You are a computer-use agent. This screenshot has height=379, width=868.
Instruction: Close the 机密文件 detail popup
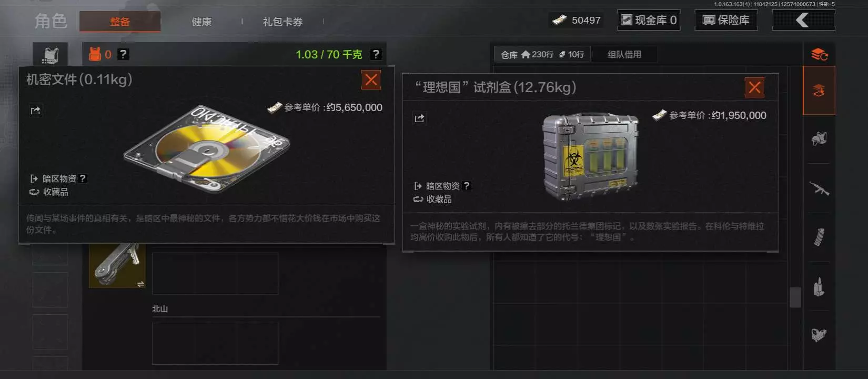pos(371,80)
